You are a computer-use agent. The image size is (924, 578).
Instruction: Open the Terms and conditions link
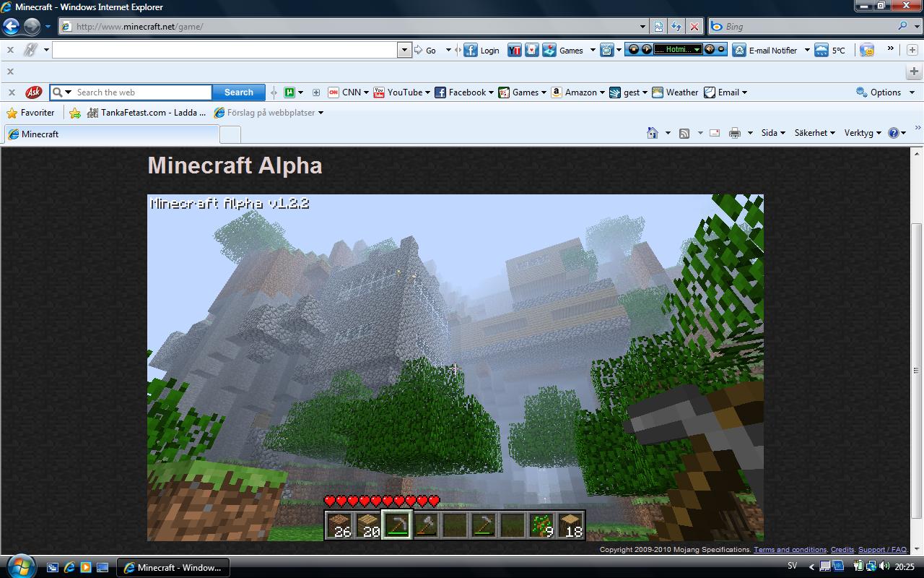tap(790, 550)
